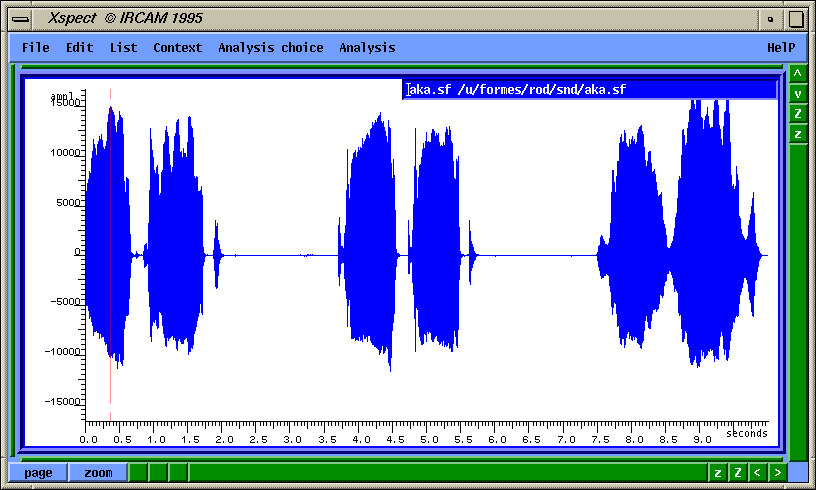Click the 'ampl' axis label
Image resolution: width=816 pixels, height=490 pixels.
pos(62,96)
